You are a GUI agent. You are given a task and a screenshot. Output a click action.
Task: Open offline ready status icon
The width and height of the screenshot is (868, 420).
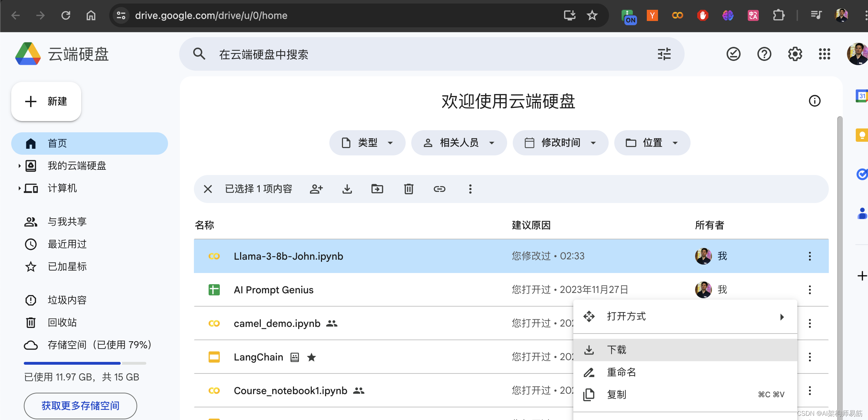click(x=733, y=54)
